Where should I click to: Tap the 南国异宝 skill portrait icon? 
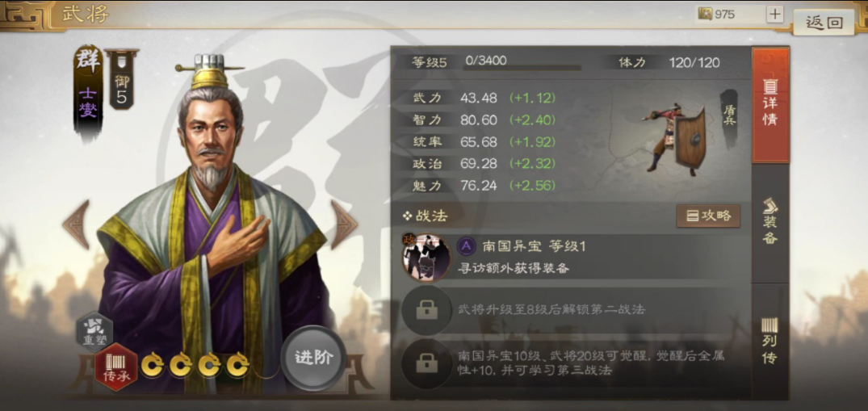coord(426,257)
